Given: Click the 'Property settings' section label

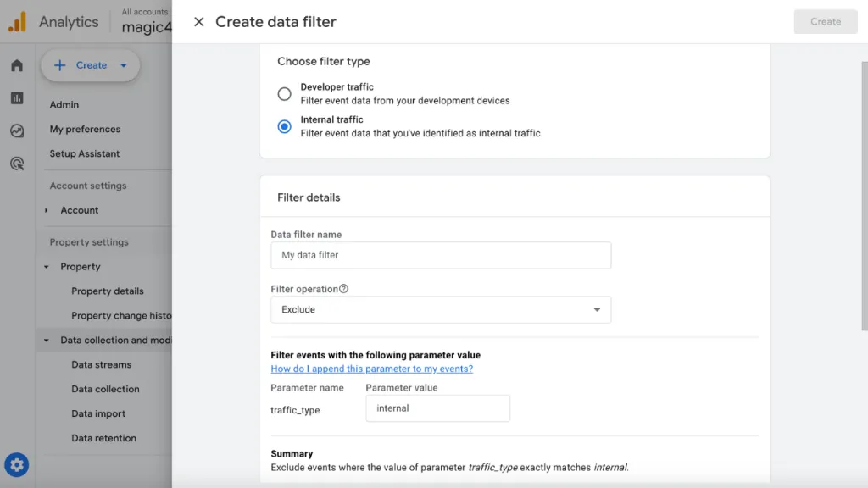Looking at the screenshot, I should 88,242.
